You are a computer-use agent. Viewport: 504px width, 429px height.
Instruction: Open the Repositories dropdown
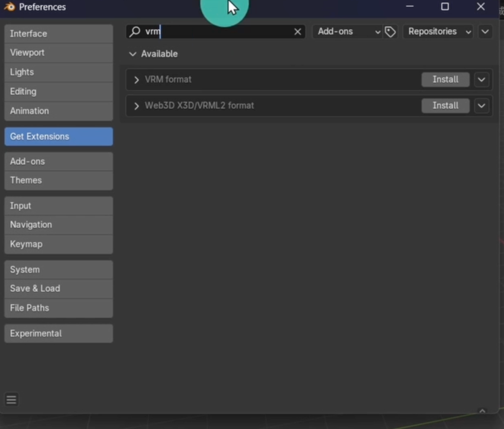(x=439, y=32)
